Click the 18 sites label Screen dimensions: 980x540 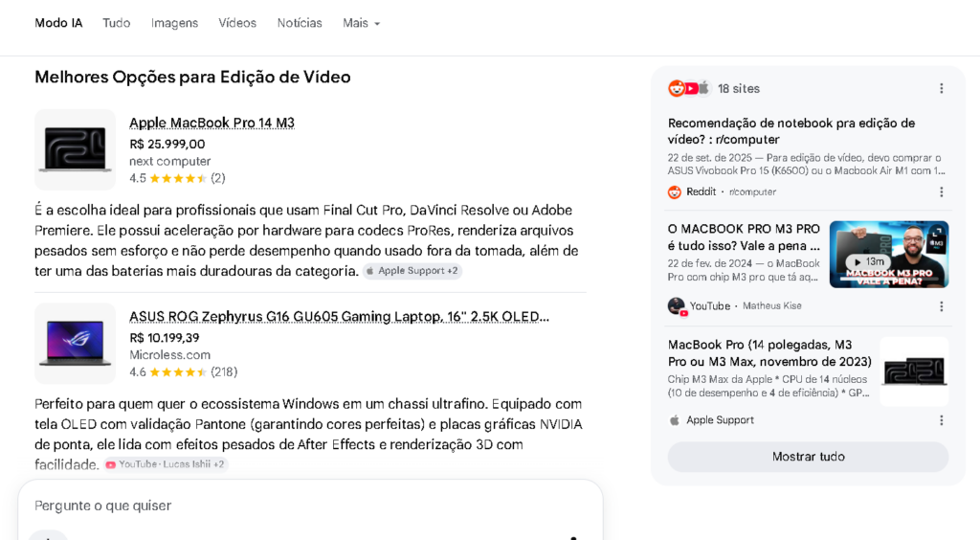coord(739,89)
